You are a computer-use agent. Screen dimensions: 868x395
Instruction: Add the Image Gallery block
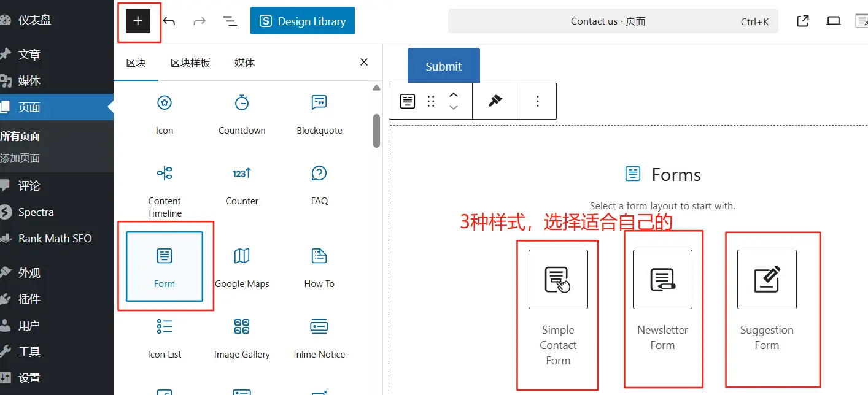[242, 337]
